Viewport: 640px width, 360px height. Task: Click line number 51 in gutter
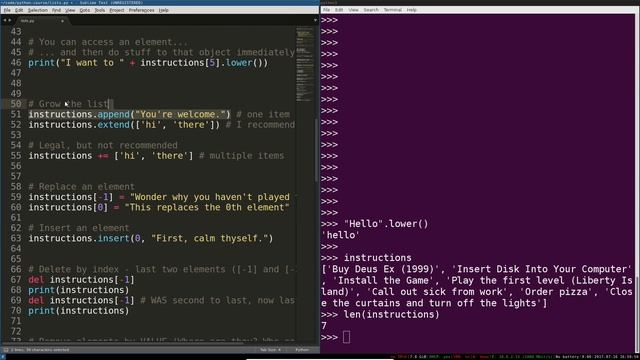[x=16, y=114]
